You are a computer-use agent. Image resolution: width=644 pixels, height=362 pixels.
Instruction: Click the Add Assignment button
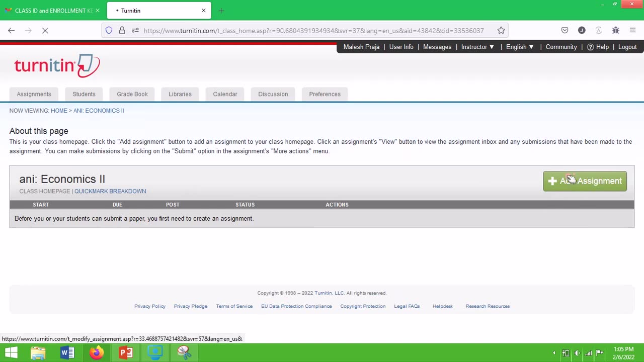tap(585, 181)
